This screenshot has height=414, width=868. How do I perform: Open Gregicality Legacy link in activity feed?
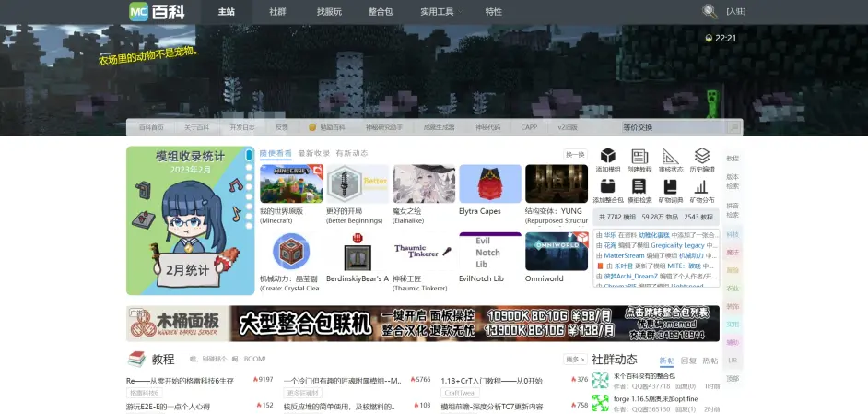coord(677,245)
